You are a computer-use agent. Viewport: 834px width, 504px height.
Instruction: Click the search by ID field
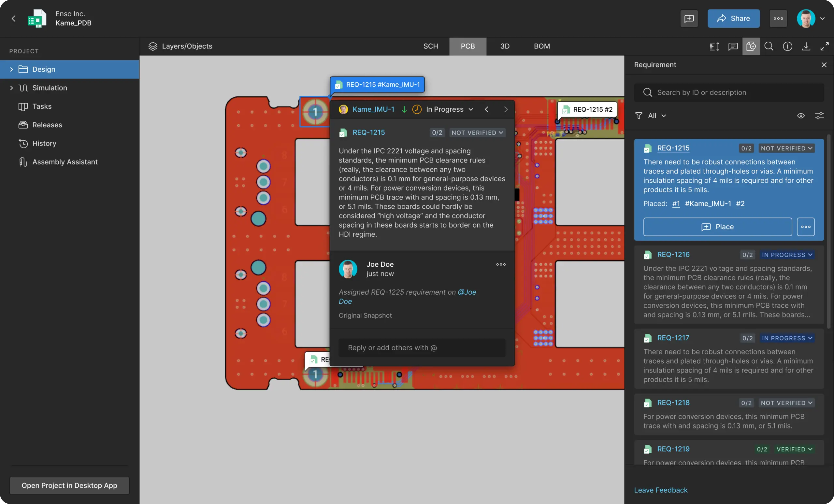click(729, 93)
